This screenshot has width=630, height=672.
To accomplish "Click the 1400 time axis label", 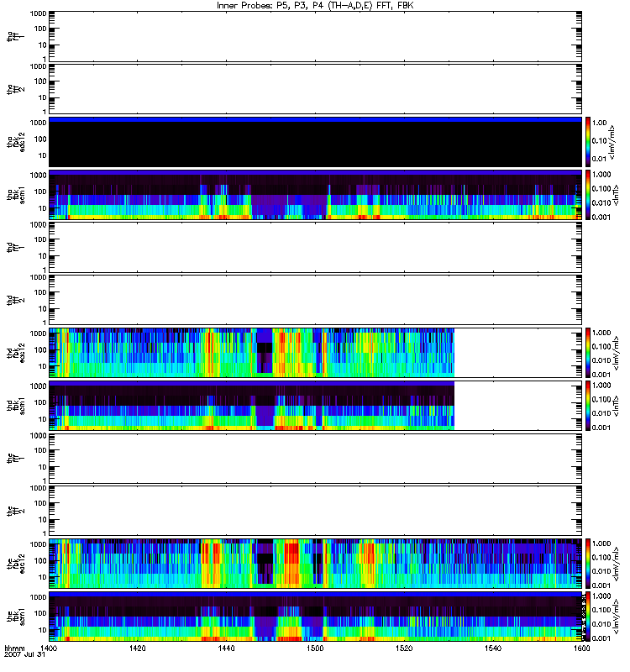I will coord(49,648).
